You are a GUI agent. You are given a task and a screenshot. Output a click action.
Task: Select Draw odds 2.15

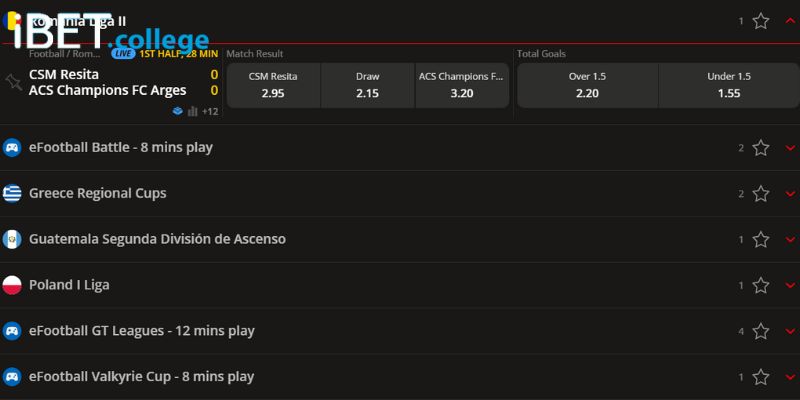368,85
